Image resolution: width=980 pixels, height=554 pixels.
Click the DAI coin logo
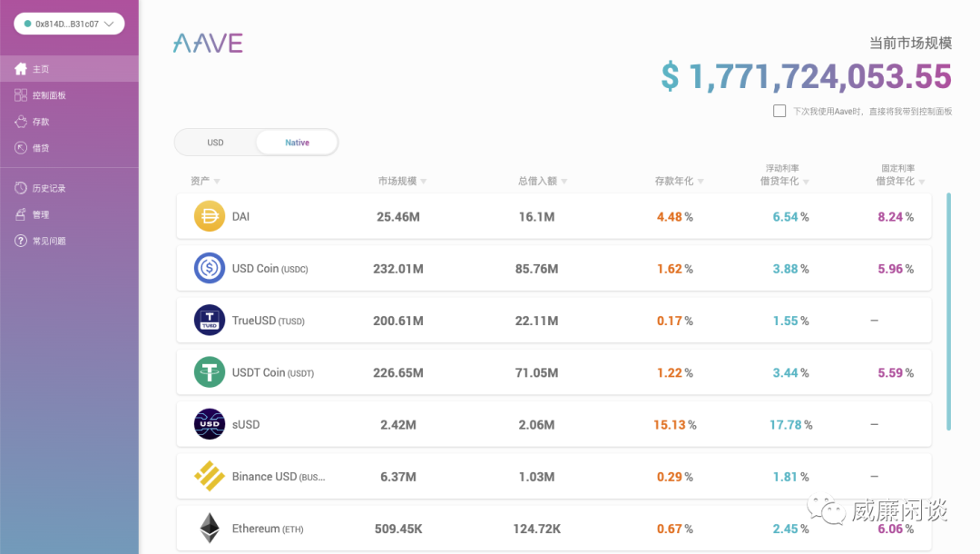coord(210,216)
